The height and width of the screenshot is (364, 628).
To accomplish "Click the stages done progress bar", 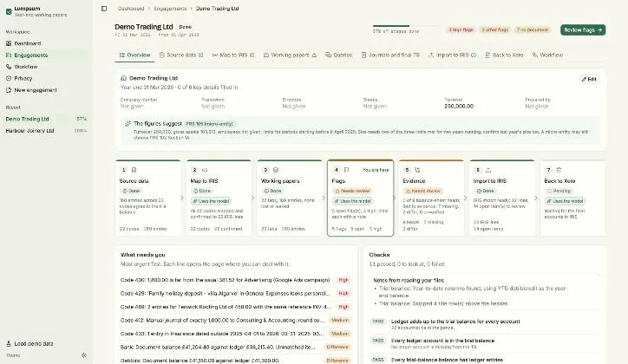I will (x=404, y=26).
